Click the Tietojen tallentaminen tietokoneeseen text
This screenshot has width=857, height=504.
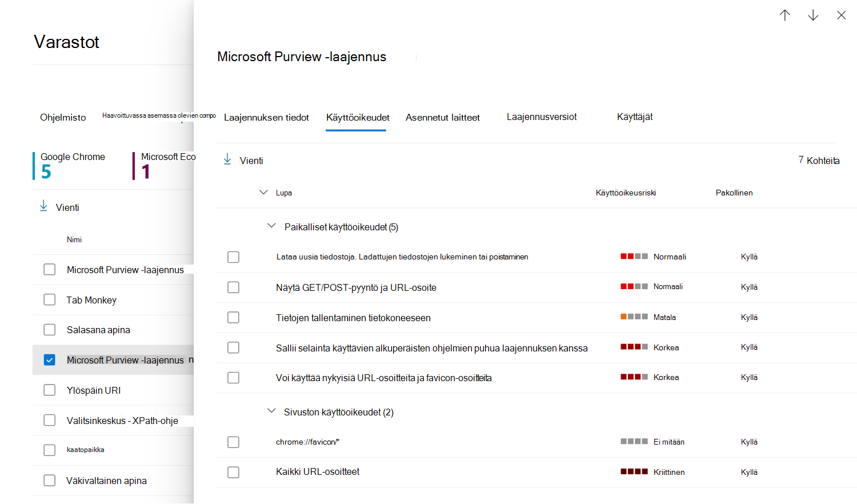pos(353,318)
